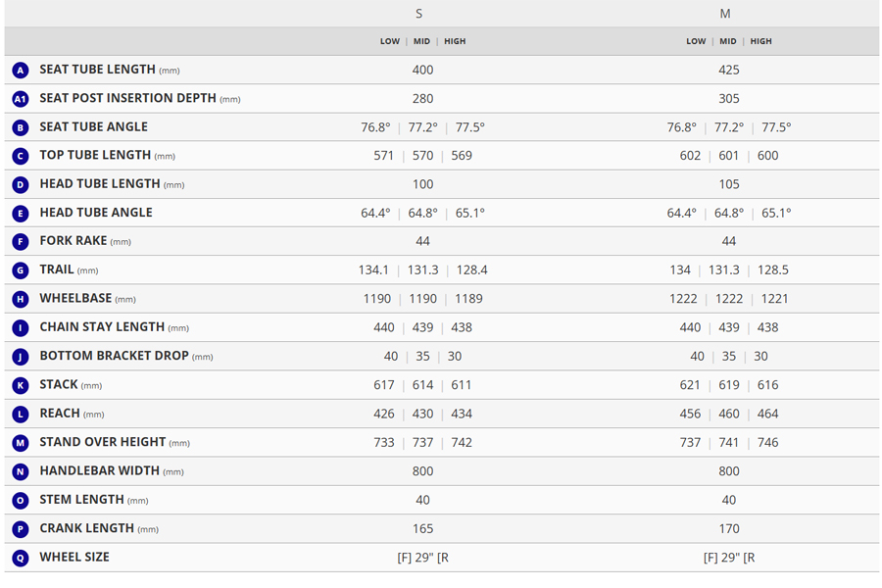Click the Crank Length 165 value
The width and height of the screenshot is (882, 588).
pos(422,528)
